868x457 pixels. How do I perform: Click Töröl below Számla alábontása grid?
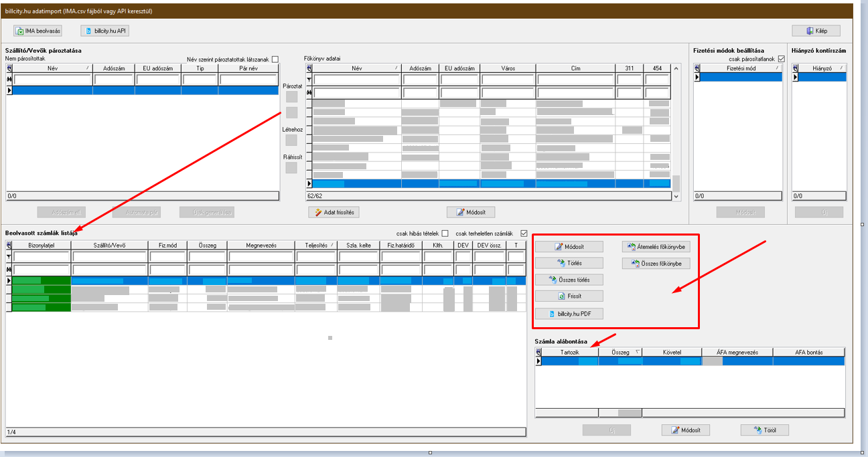pyautogui.click(x=764, y=430)
